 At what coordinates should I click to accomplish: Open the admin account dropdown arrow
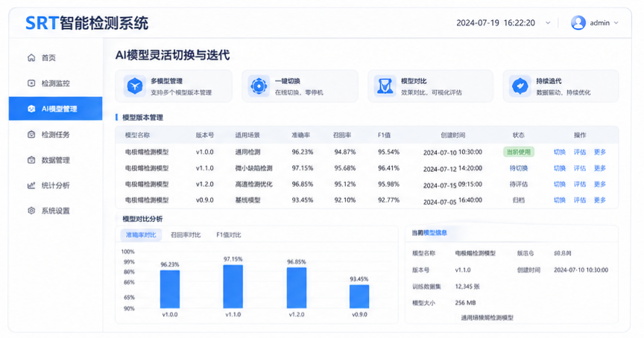tap(616, 23)
